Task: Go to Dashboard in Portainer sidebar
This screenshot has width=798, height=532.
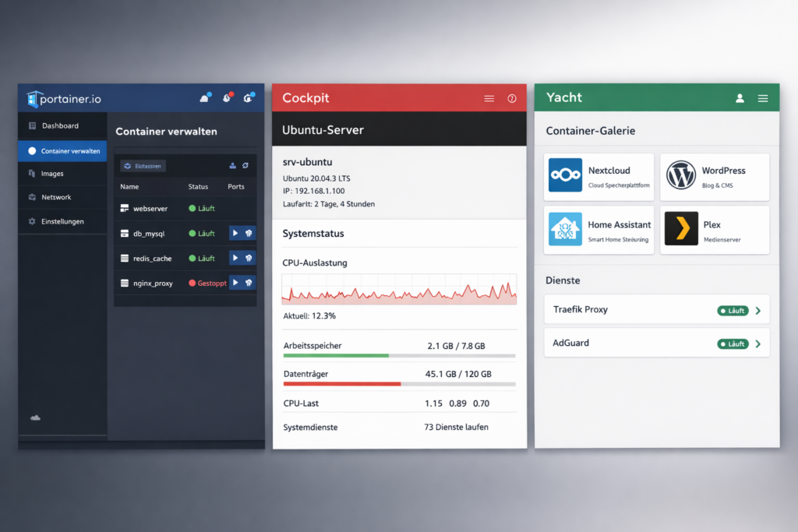Action: (x=60, y=126)
